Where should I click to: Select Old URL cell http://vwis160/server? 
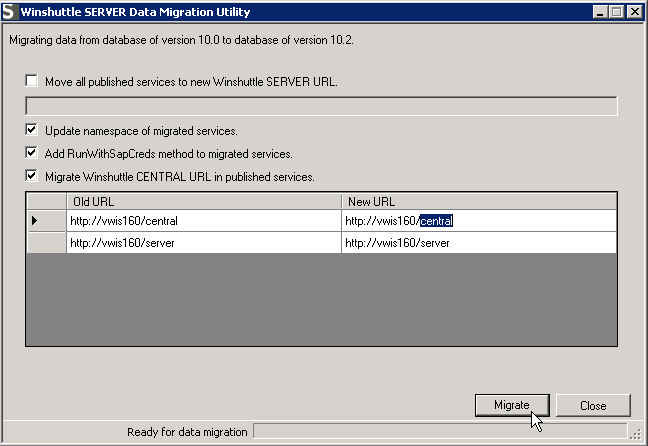tap(204, 243)
